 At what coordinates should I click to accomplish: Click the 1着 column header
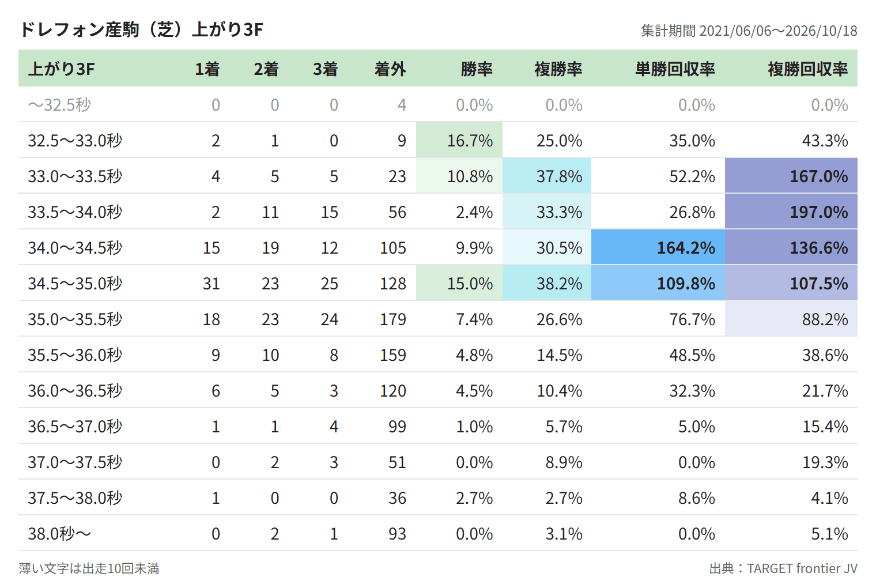(x=207, y=69)
